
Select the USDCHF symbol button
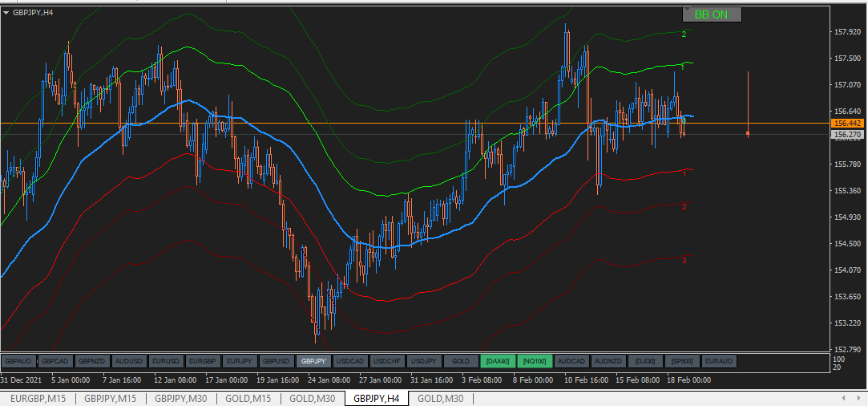click(387, 362)
